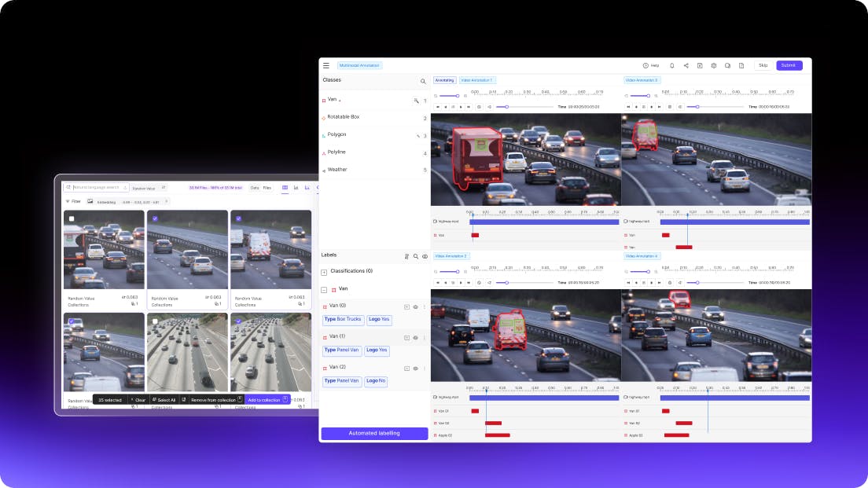Expand the Classifications (0) section

pos(325,272)
